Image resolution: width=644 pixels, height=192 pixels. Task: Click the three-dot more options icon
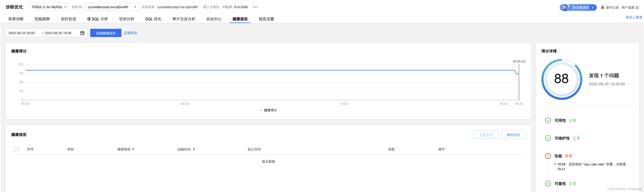coord(255,7)
